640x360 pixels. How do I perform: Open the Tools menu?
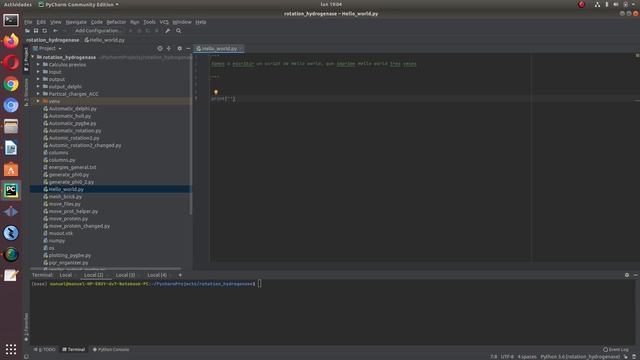click(149, 22)
